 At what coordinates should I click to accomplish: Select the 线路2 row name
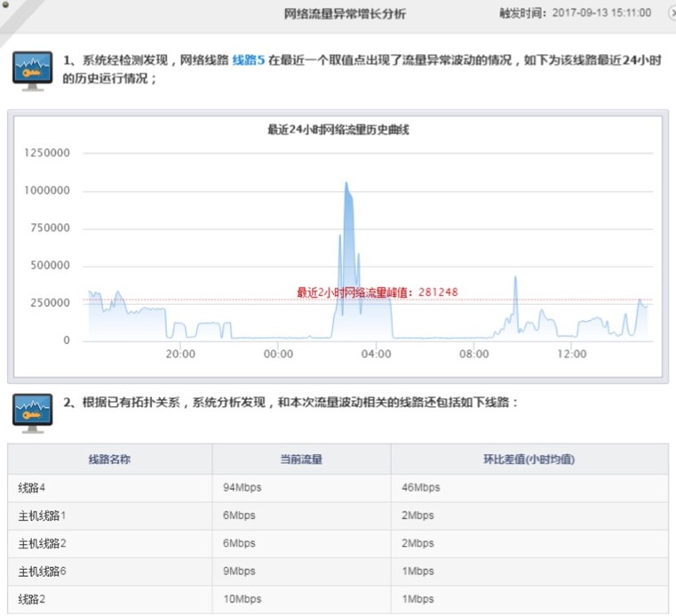[34, 598]
